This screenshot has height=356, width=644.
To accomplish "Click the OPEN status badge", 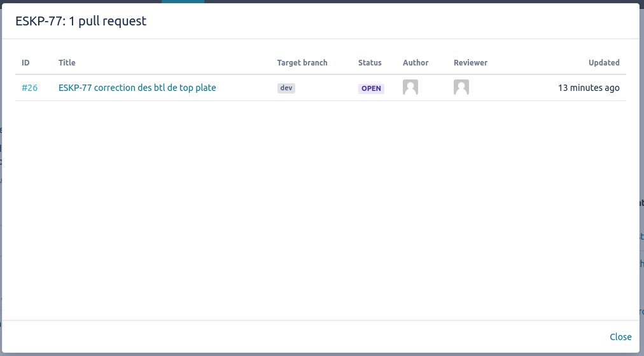I will click(x=371, y=88).
